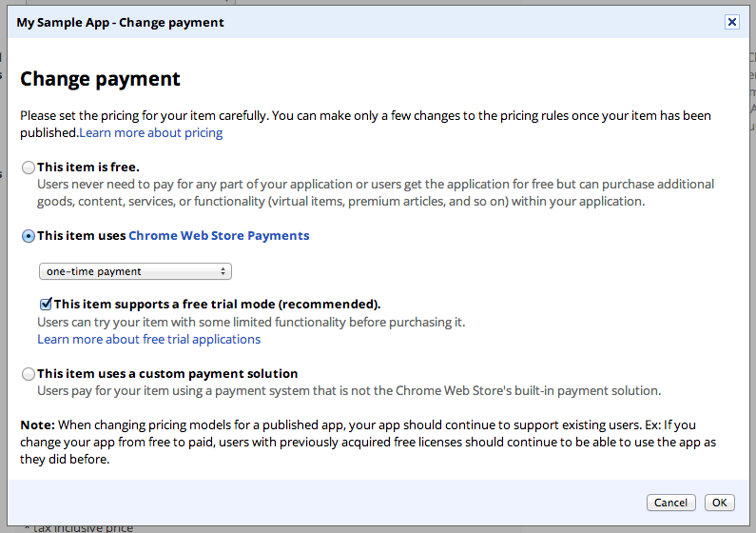Close the Change payment dialog with X
Image resolution: width=756 pixels, height=533 pixels.
(731, 22)
